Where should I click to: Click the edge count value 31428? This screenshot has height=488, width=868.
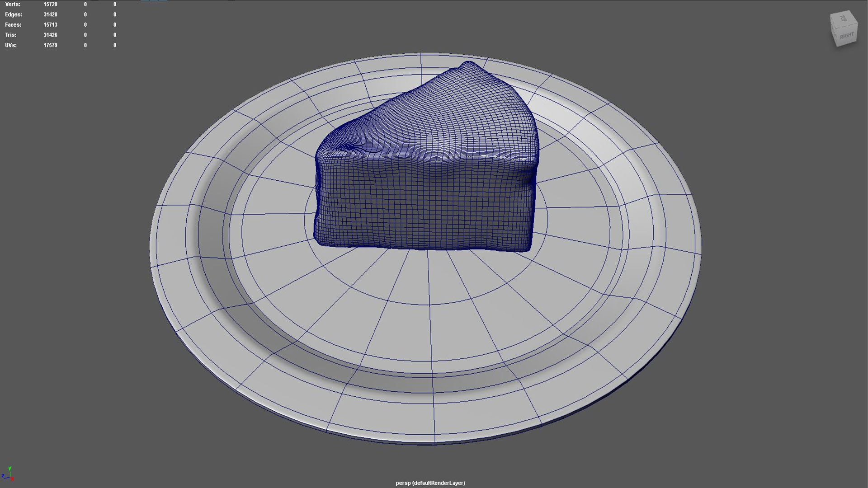tap(50, 14)
